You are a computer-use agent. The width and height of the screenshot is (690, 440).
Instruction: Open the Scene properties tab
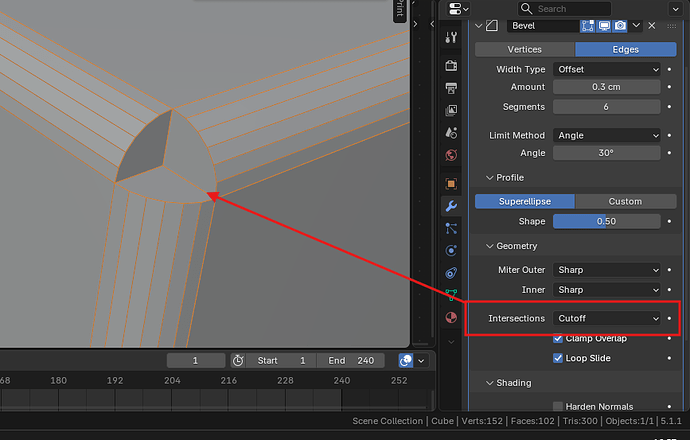451,132
